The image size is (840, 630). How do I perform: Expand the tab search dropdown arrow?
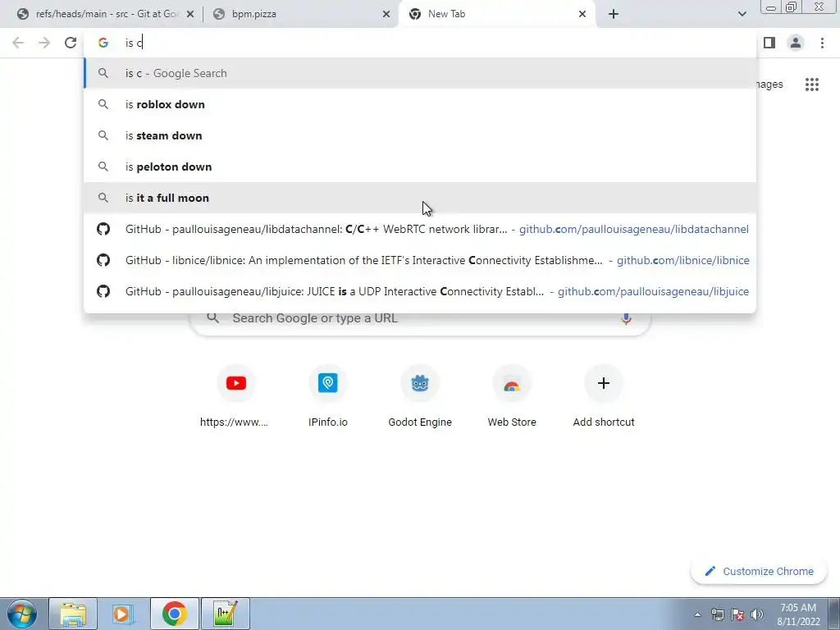(x=742, y=14)
